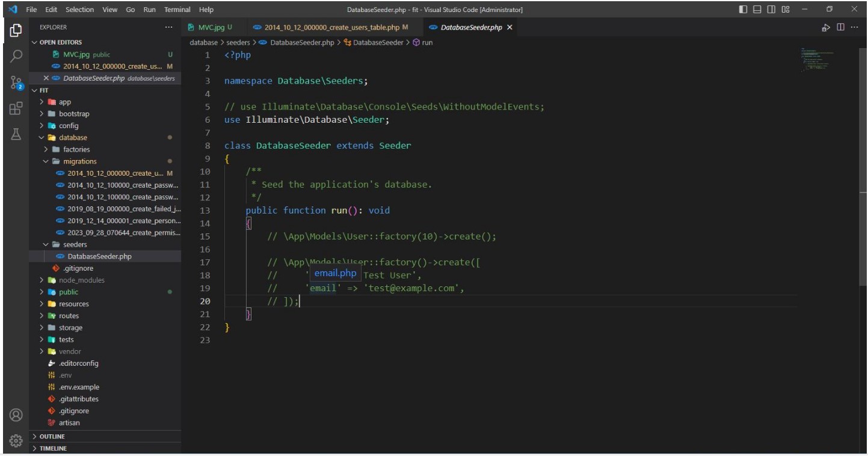Image resolution: width=868 pixels, height=456 pixels.
Task: Click the Run file icon in editor toolbar
Action: pyautogui.click(x=825, y=28)
